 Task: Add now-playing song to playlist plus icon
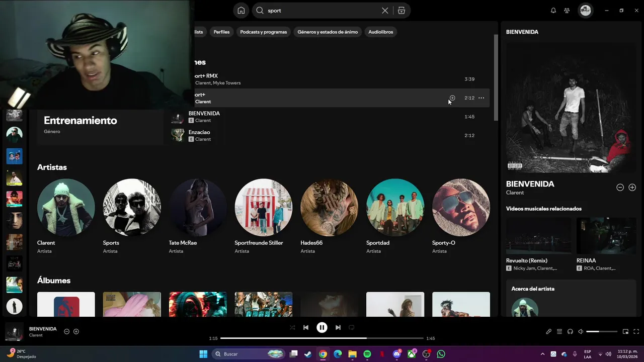76,331
